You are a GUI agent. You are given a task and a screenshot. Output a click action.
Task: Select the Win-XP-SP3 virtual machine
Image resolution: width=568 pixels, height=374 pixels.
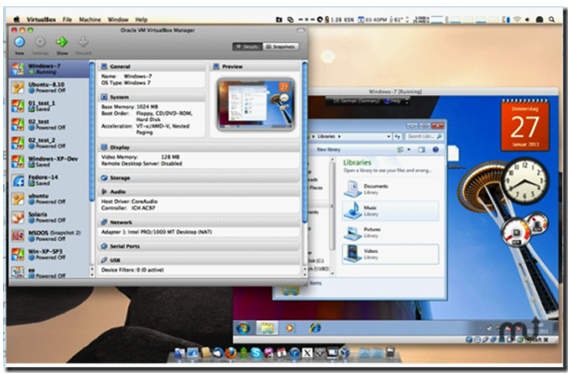(x=49, y=254)
